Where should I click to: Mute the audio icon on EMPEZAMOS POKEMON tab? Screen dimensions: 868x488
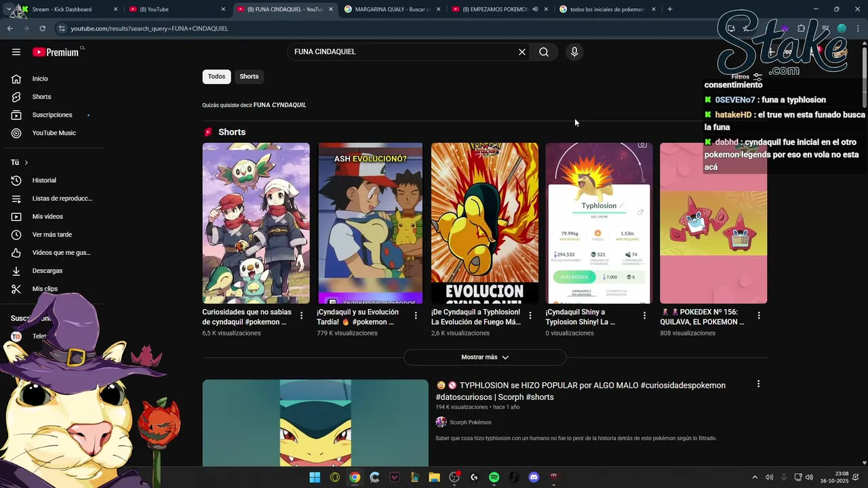point(535,9)
